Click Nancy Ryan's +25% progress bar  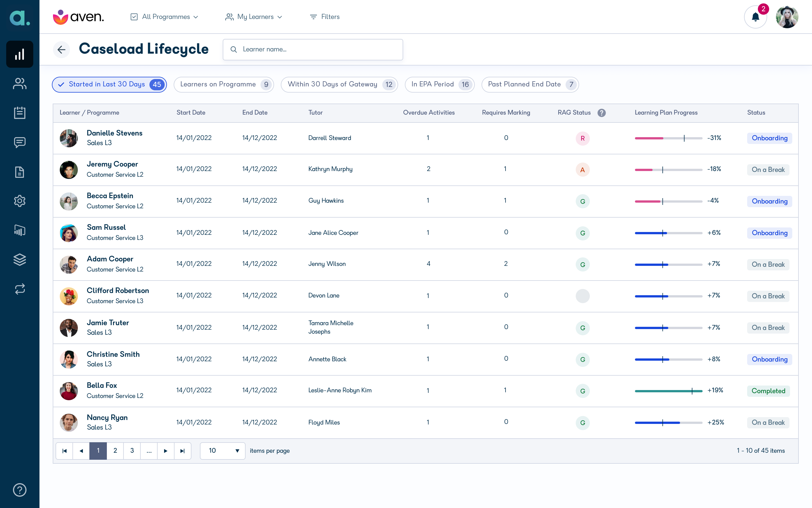[x=668, y=422]
